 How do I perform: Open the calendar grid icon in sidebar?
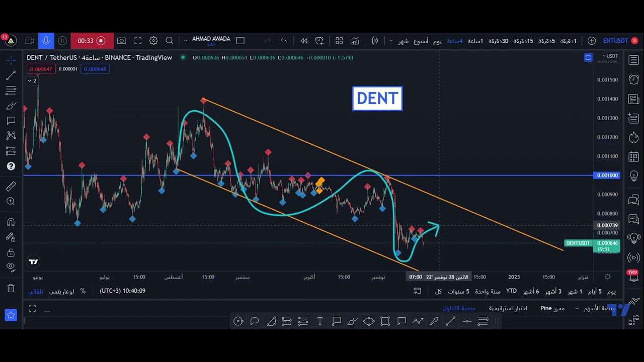(x=633, y=157)
